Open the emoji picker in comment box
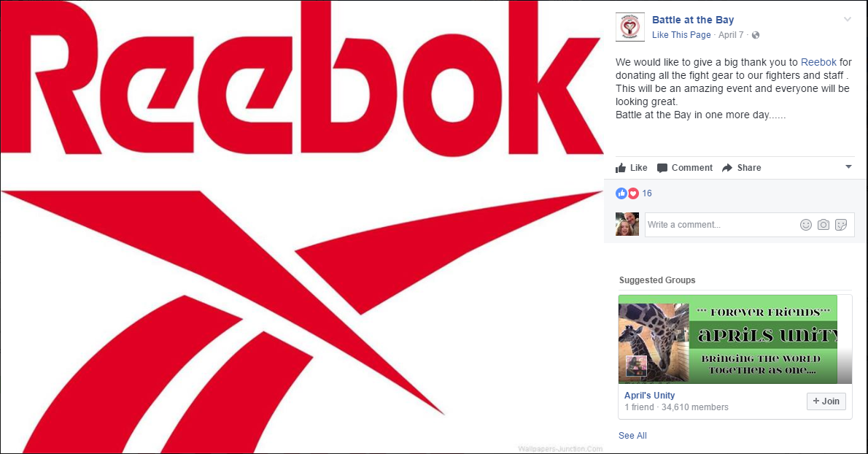This screenshot has width=868, height=454. point(806,225)
